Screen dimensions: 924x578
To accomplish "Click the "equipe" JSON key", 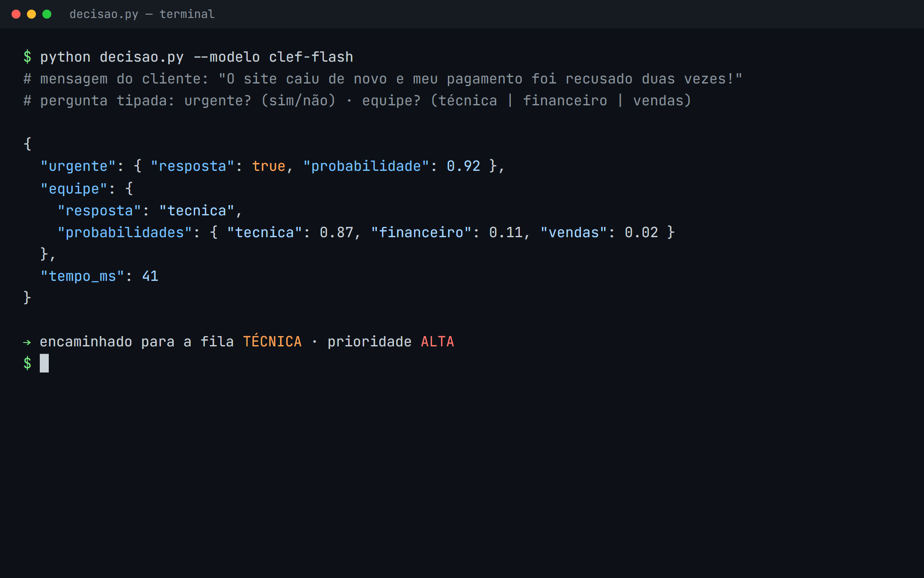I will coord(74,189).
